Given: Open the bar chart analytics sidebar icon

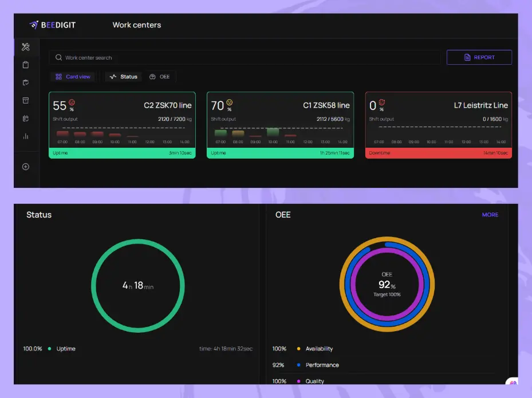Looking at the screenshot, I should pos(26,136).
